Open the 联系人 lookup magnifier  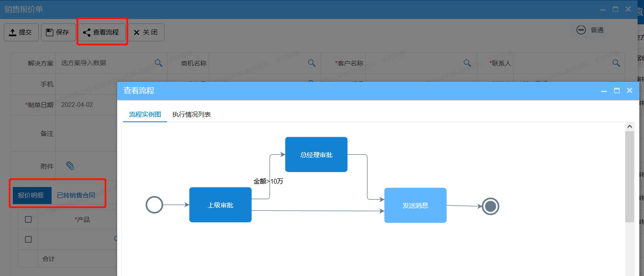[616, 63]
